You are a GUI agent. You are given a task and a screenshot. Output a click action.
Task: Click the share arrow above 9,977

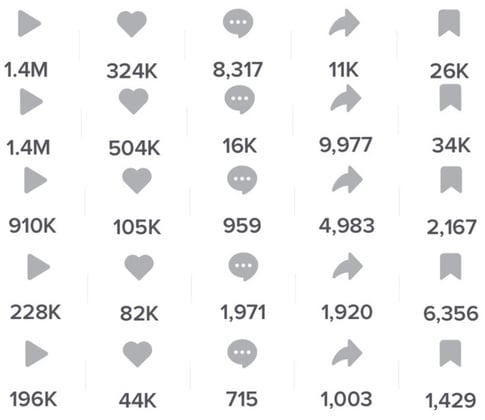(x=346, y=98)
